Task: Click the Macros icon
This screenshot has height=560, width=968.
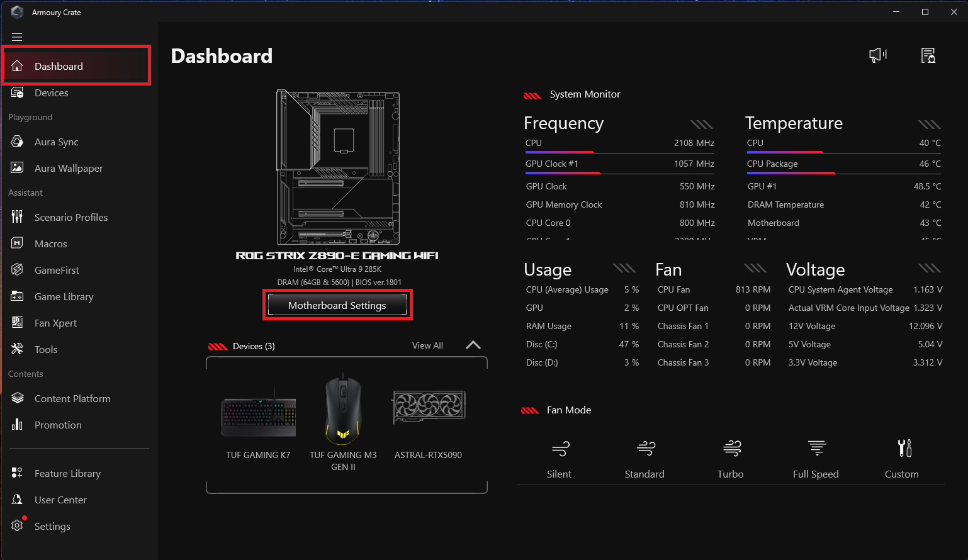Action: [17, 244]
